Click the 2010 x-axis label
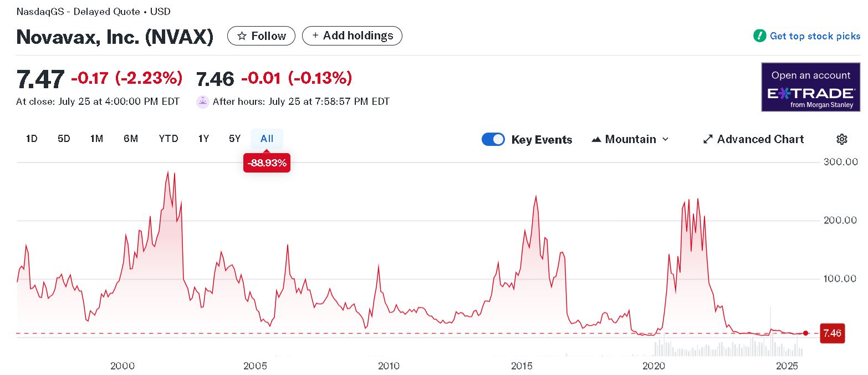 (389, 366)
